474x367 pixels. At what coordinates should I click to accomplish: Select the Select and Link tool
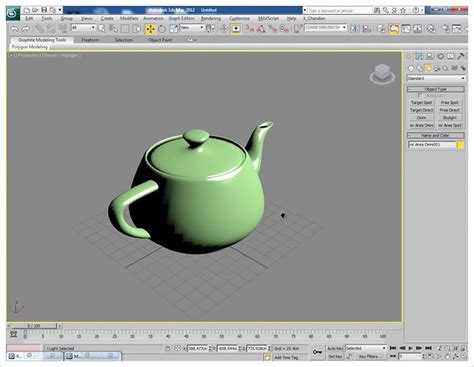tap(39, 29)
